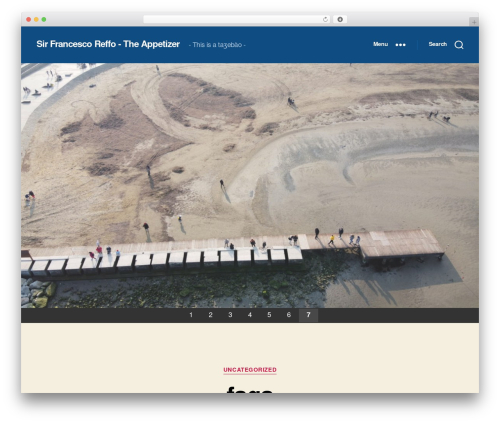Click the yellow minimize window button

point(36,19)
